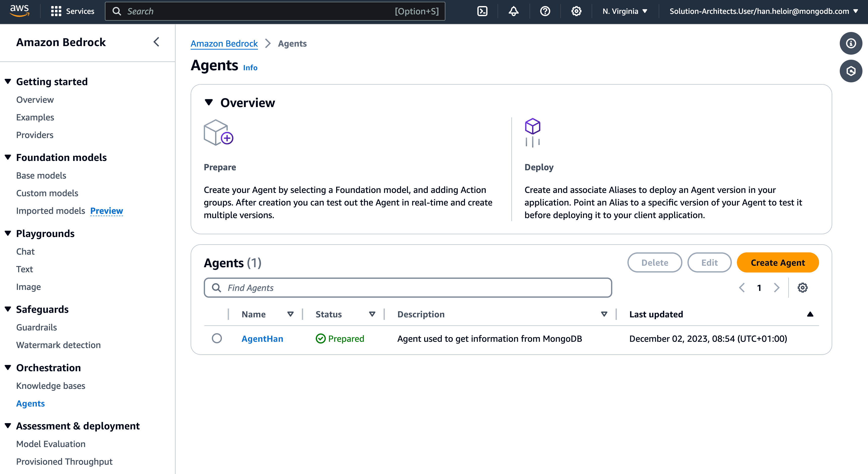Image resolution: width=868 pixels, height=474 pixels.
Task: Open the top bar settings gear
Action: click(576, 11)
